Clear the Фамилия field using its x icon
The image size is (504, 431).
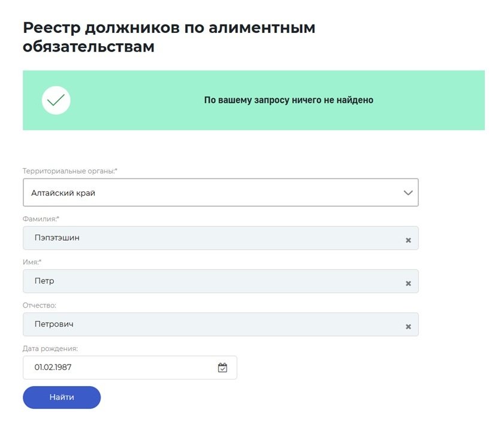408,239
